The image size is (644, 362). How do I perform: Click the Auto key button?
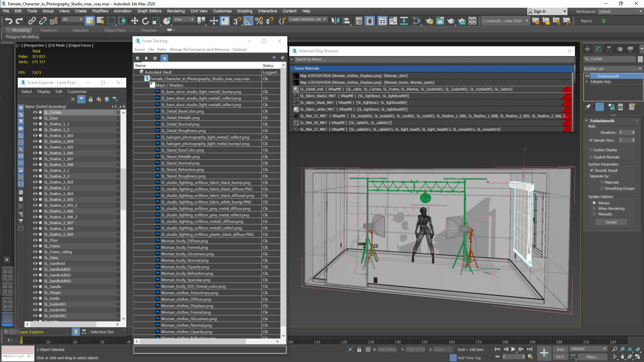point(560,349)
